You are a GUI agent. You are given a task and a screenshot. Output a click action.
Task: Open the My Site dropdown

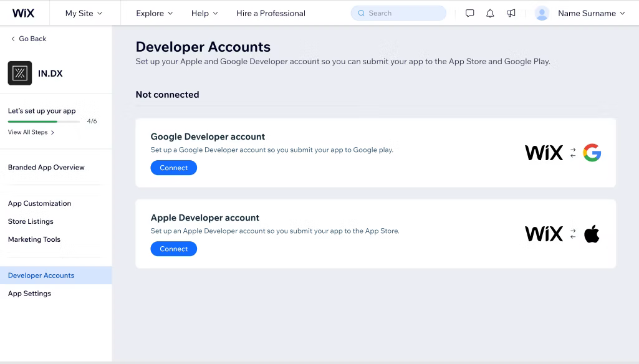84,13
